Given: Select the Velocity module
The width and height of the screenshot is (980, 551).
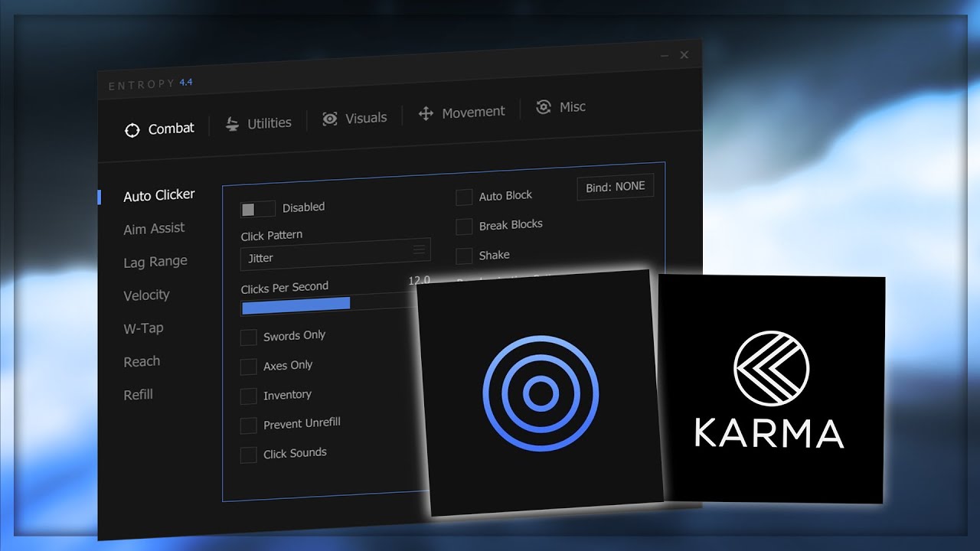Looking at the screenshot, I should (x=146, y=295).
